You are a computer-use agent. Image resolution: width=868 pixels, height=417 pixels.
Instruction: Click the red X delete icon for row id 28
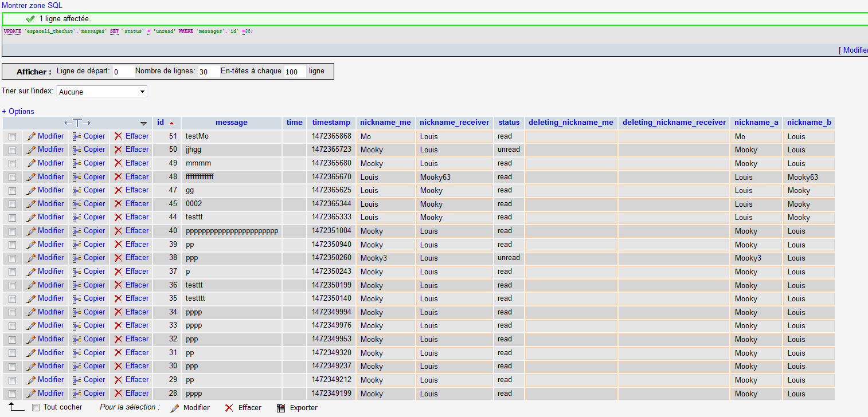(x=118, y=394)
